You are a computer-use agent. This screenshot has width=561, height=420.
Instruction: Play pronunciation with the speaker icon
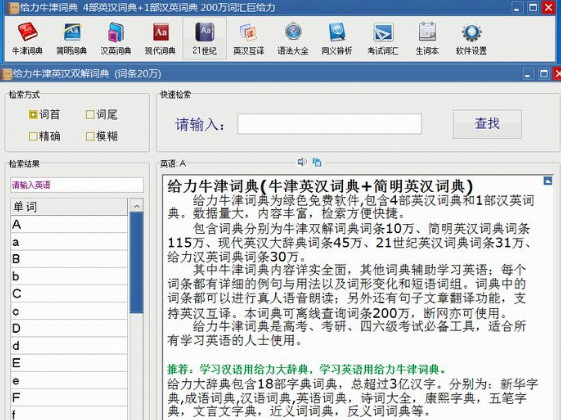point(302,162)
